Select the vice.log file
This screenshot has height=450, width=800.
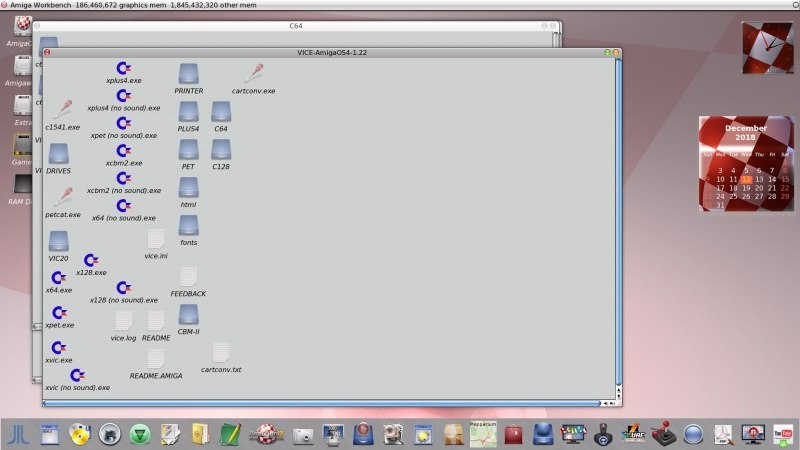[123, 321]
